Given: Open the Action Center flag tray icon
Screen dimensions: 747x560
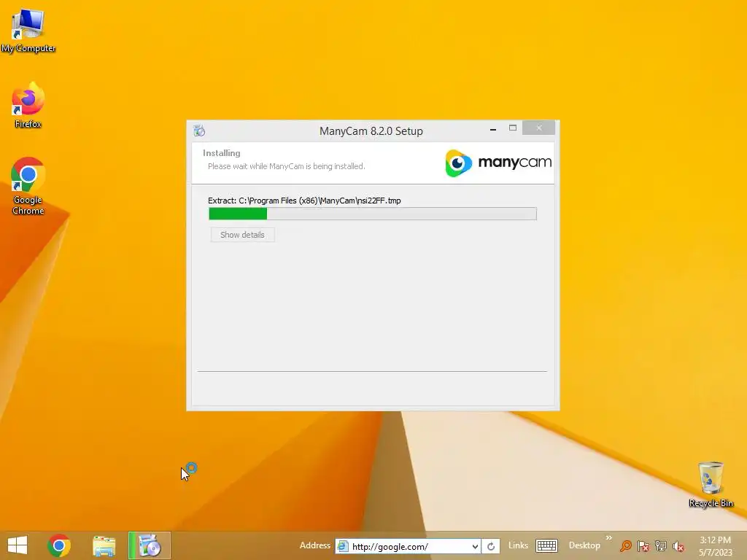Looking at the screenshot, I should [643, 545].
